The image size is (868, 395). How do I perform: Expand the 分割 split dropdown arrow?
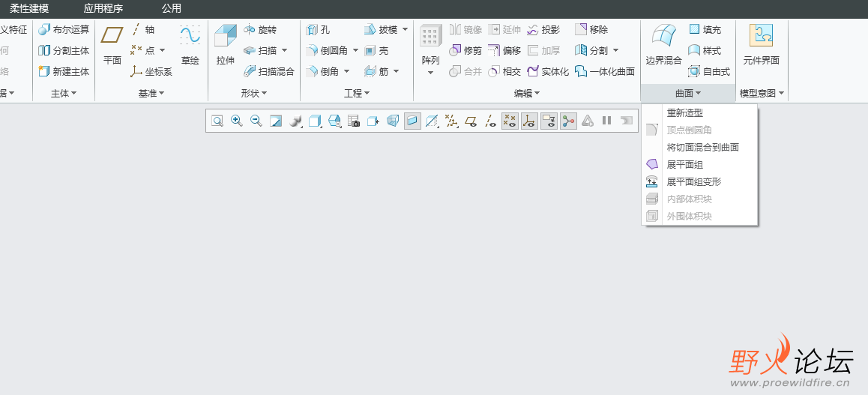(x=615, y=50)
